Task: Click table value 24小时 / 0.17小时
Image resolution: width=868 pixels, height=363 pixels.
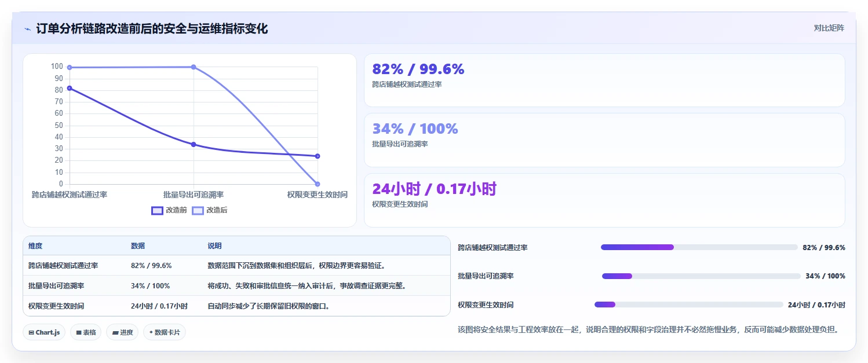Action: click(159, 306)
